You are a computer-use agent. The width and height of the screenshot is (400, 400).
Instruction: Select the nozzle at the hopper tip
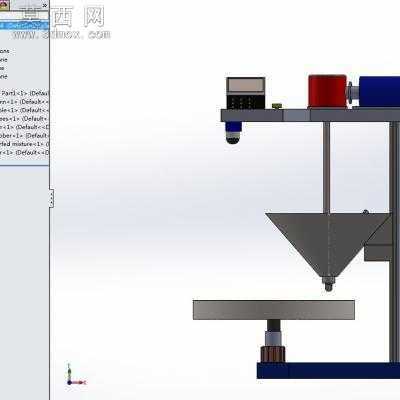coord(329,283)
